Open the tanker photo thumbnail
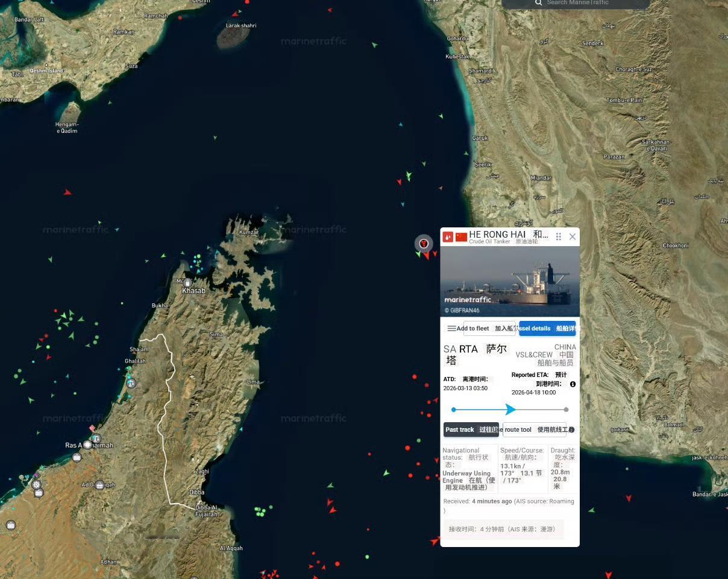 point(510,281)
